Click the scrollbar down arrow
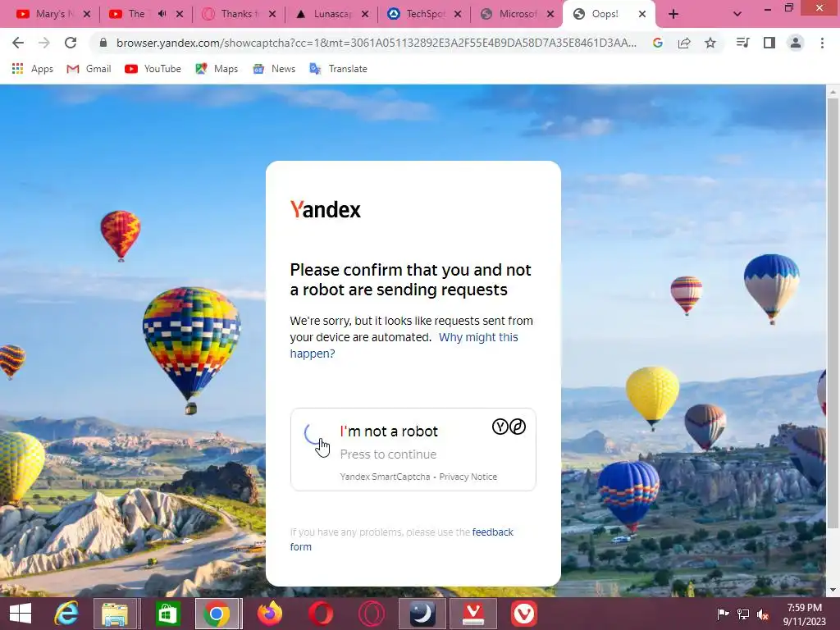Screen dimensions: 840x630 [833, 590]
